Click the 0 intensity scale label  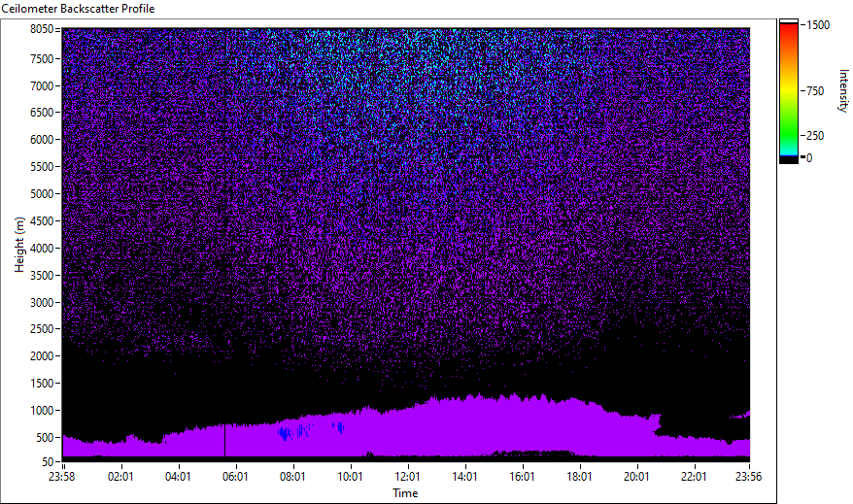pos(809,158)
